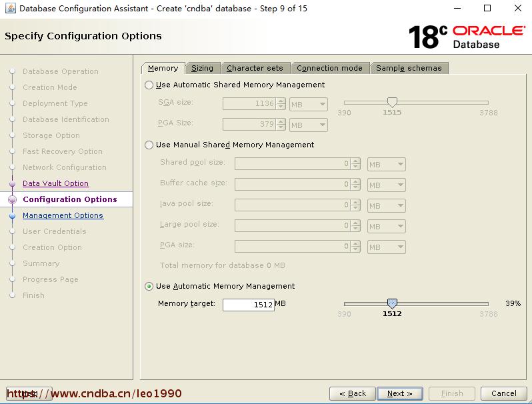Click the Next button
532x404 pixels.
400,393
